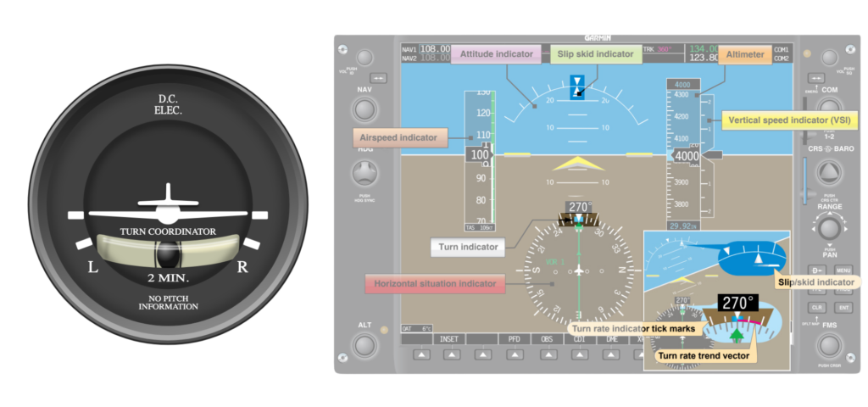Screen dimensions: 868x407
Task: Select the OBS softkey label
Action: coord(547,339)
